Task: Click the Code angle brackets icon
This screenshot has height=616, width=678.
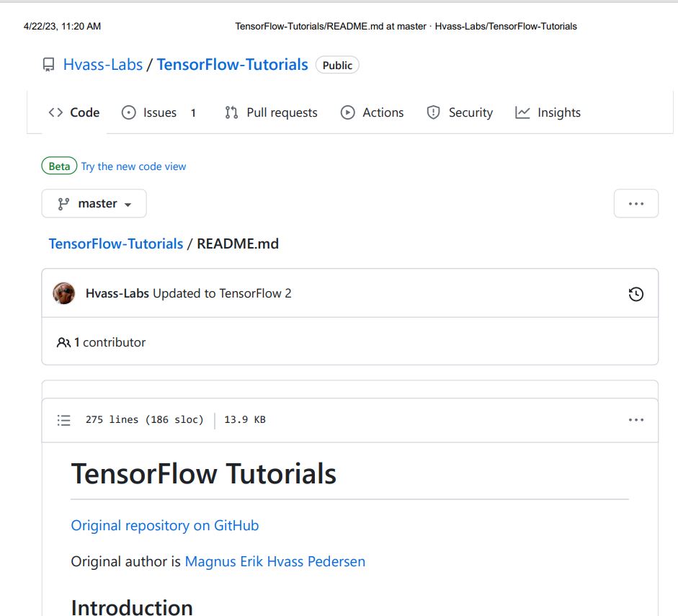Action: (x=55, y=112)
